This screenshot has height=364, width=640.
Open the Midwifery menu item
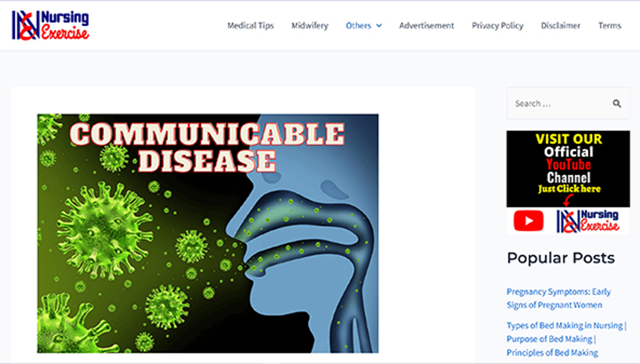coord(310,25)
